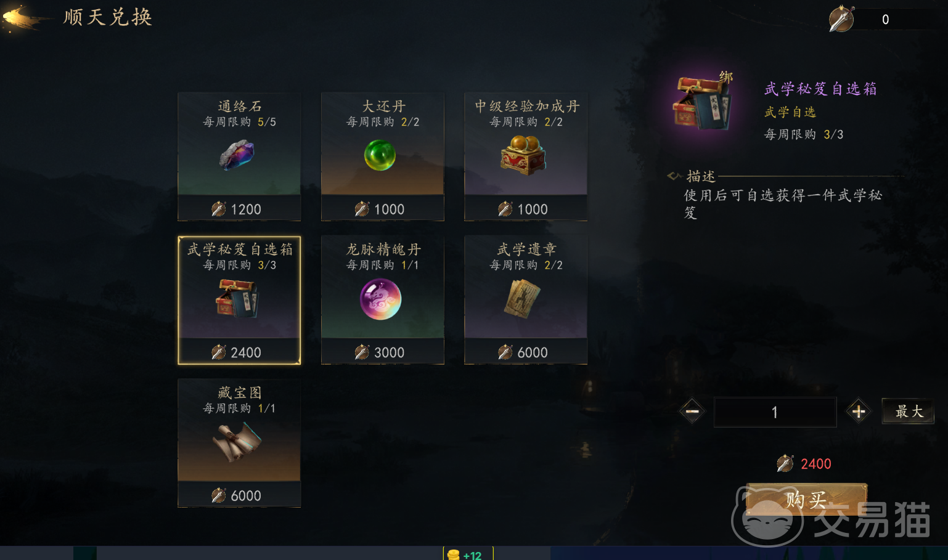Select the 中级经验加成丹 chest icon

tap(523, 155)
